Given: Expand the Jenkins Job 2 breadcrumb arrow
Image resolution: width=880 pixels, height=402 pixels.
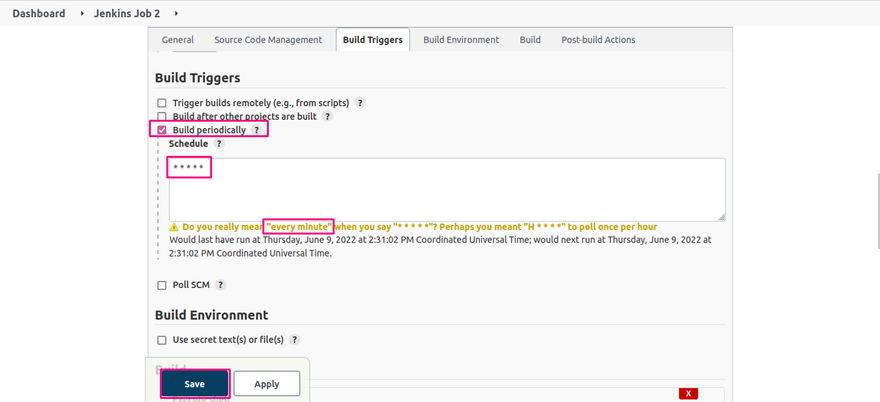Looking at the screenshot, I should pyautogui.click(x=177, y=13).
